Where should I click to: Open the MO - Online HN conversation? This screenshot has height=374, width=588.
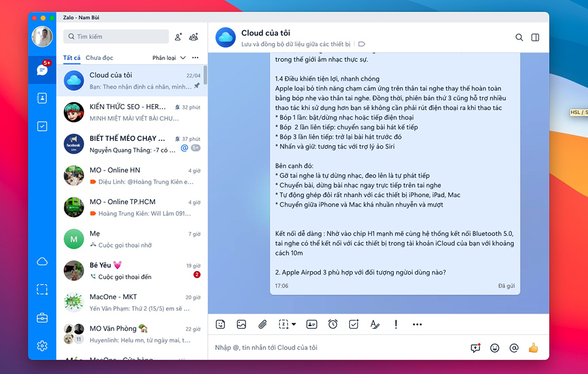click(x=131, y=176)
